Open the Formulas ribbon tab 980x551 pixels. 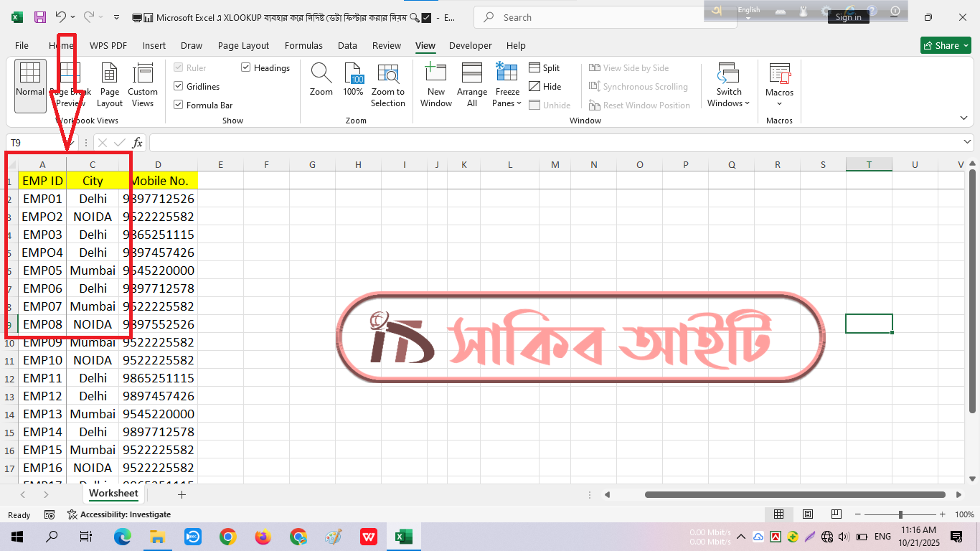[x=303, y=45]
